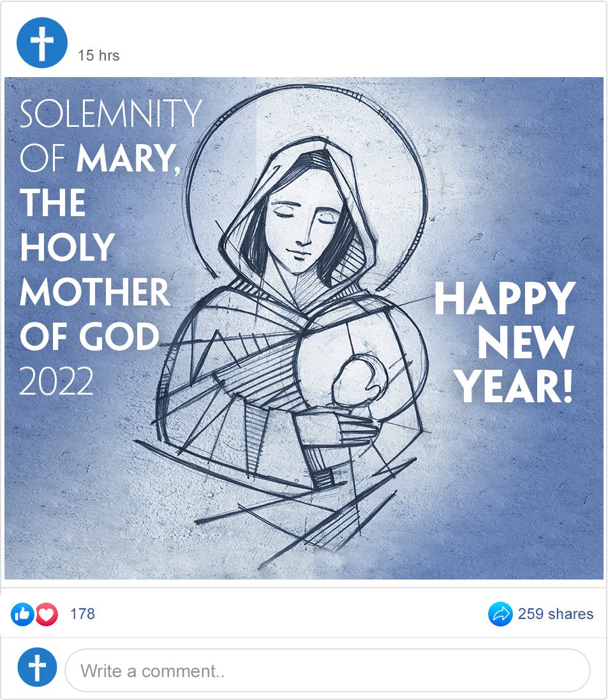This screenshot has width=608, height=700.
Task: Click the blue thumbs-up Like reaction icon
Action: pyautogui.click(x=22, y=615)
